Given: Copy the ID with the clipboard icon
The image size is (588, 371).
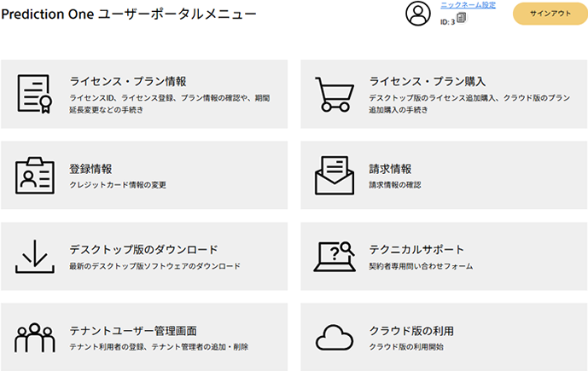Looking at the screenshot, I should (462, 18).
